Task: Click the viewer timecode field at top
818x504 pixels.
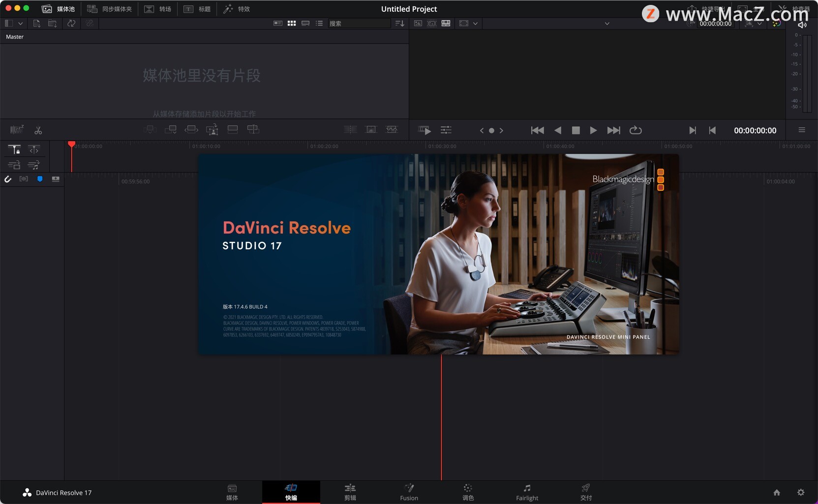Action: point(716,23)
